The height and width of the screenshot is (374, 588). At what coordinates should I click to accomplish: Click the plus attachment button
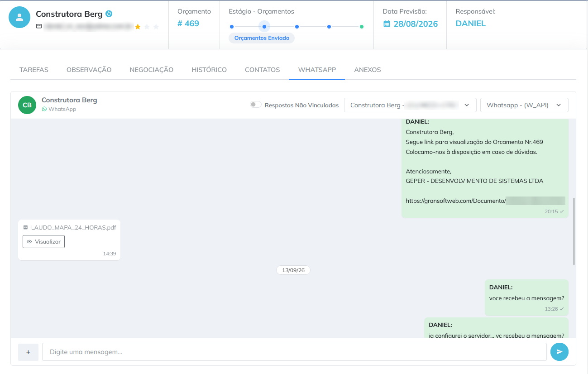click(x=28, y=352)
